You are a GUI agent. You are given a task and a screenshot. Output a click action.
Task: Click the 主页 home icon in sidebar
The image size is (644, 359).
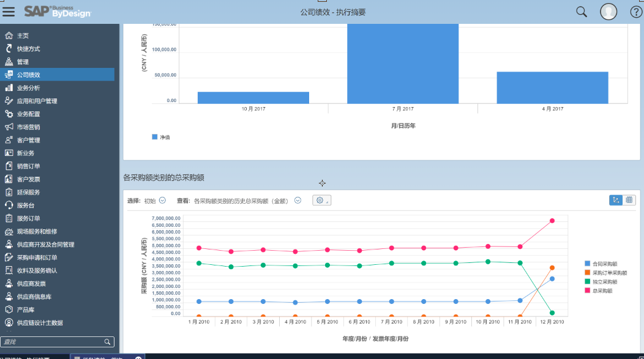click(x=9, y=35)
